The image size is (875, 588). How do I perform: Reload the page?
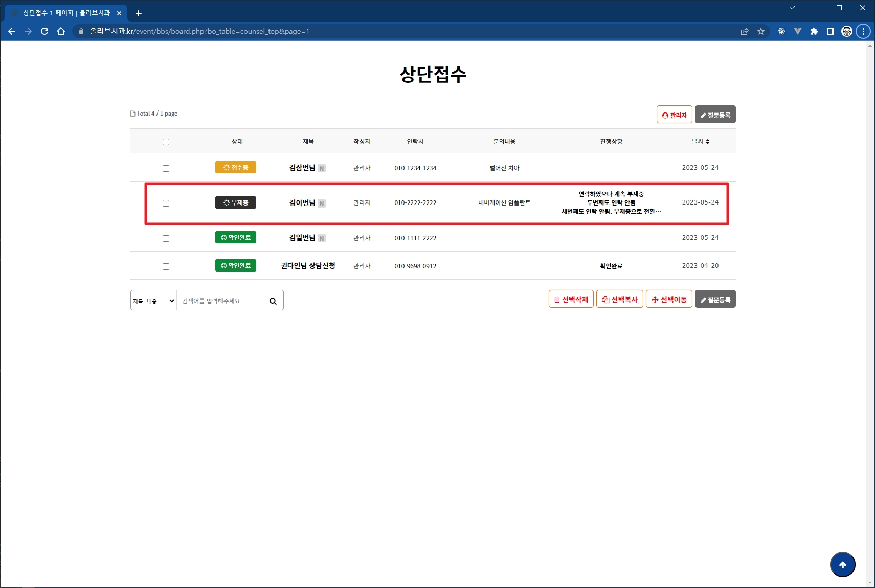(44, 31)
